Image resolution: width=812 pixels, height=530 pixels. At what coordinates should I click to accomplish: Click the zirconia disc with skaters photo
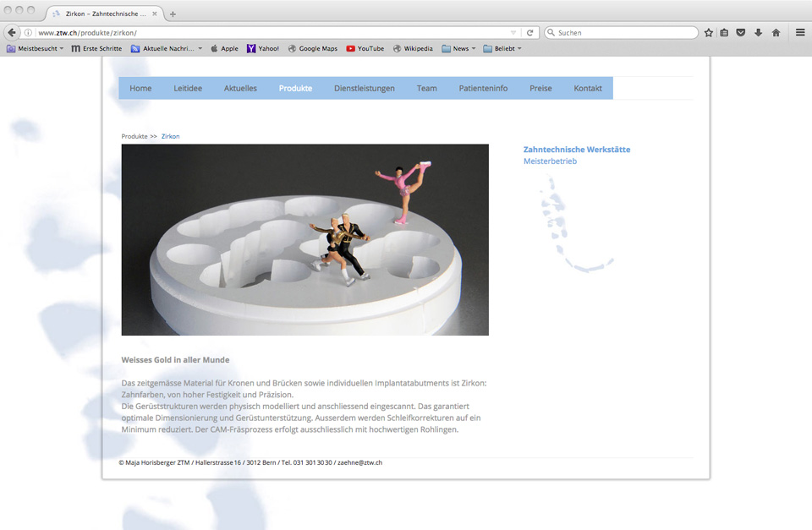305,239
